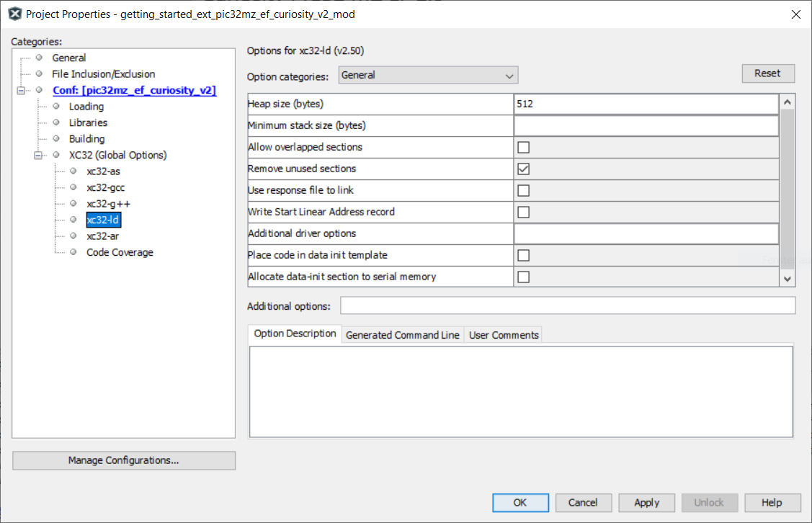Open the Generated Command Line tab
Image resolution: width=812 pixels, height=523 pixels.
(402, 335)
